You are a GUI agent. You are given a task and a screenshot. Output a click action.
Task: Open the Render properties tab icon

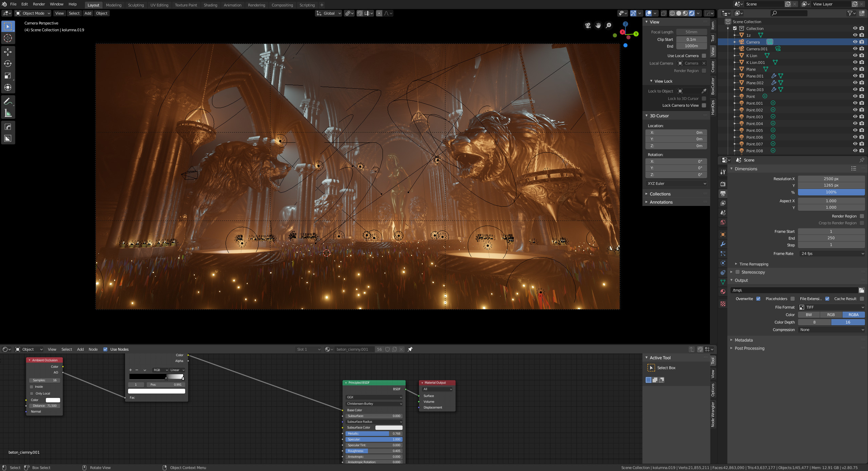(x=723, y=184)
